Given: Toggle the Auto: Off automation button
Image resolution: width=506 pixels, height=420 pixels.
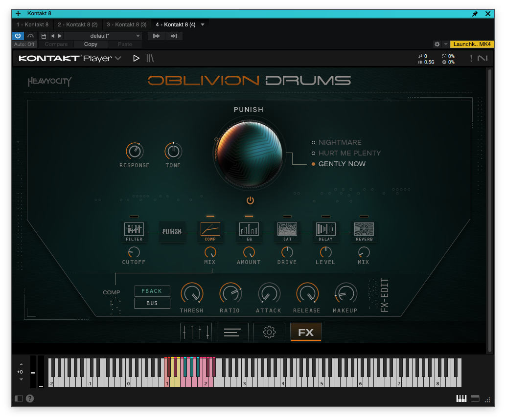Looking at the screenshot, I should pyautogui.click(x=24, y=44).
